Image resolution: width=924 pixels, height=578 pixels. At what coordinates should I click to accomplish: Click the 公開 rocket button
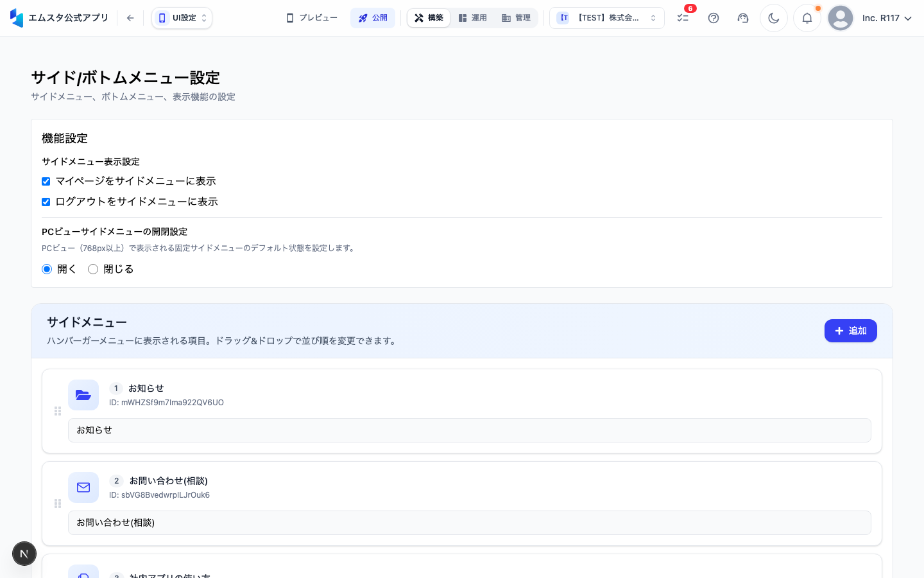373,18
